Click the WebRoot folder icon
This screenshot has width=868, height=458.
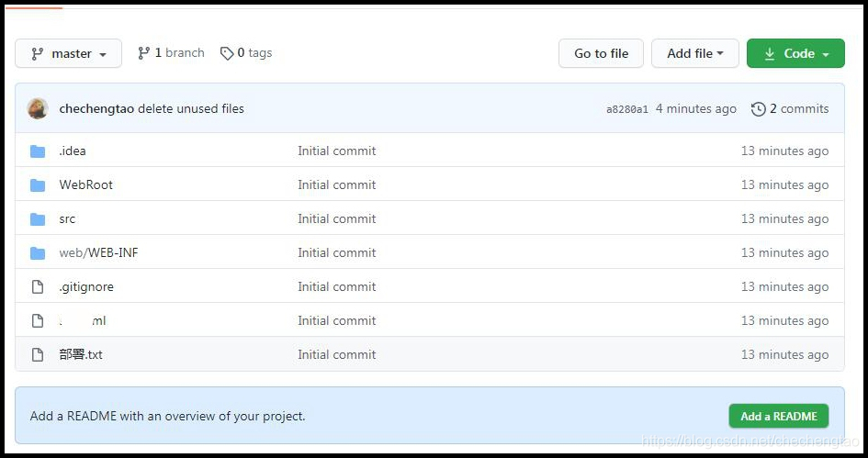38,185
